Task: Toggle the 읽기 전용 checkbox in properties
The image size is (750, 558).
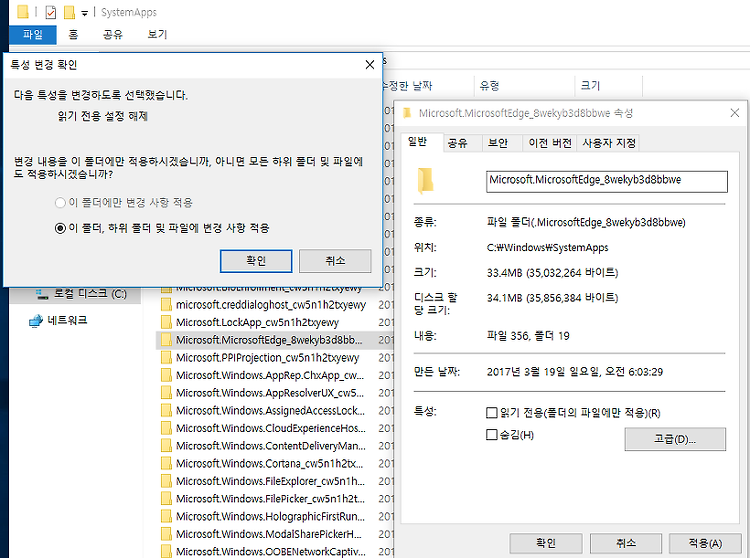Action: (491, 413)
